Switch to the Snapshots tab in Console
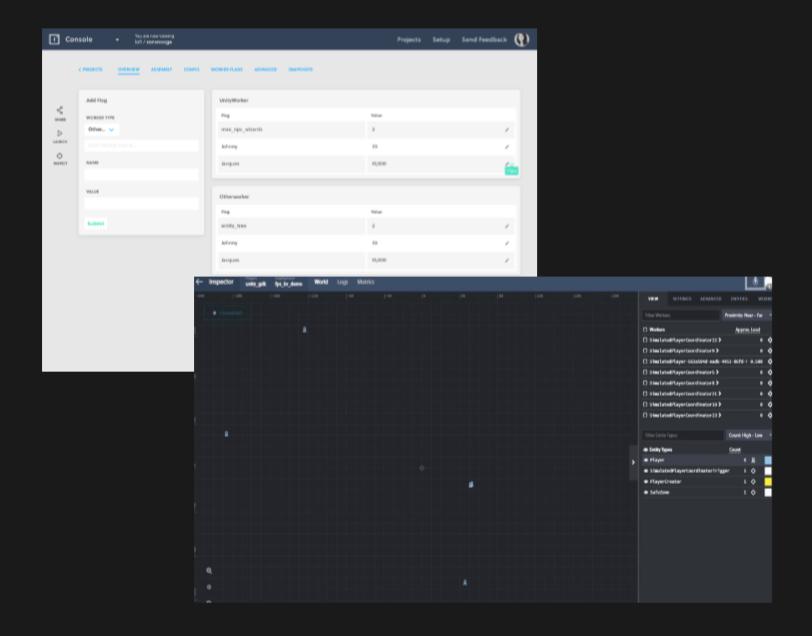The width and height of the screenshot is (812, 636). (x=300, y=69)
